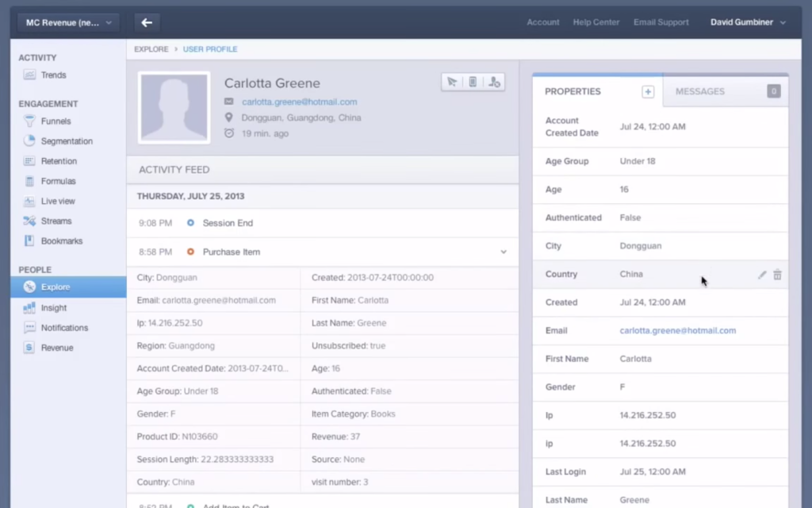Select the Properties tab
The image size is (812, 508).
573,92
